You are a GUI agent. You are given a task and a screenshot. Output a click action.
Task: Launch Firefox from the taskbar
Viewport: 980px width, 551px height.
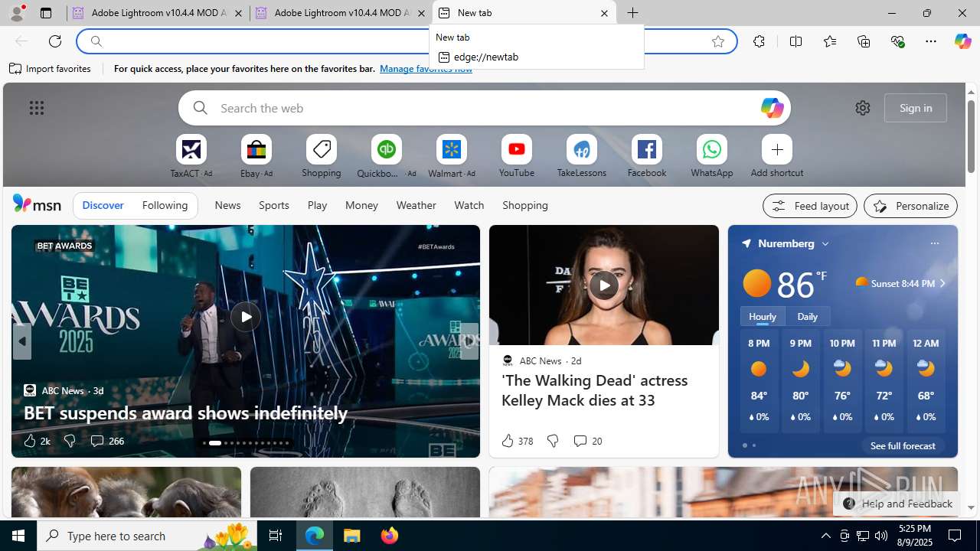click(390, 536)
